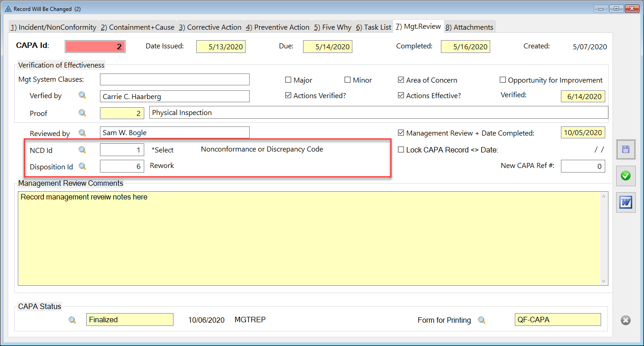Click the Mgt System Clauses input field
Image resolution: width=644 pixels, height=346 pixels.
coord(174,79)
